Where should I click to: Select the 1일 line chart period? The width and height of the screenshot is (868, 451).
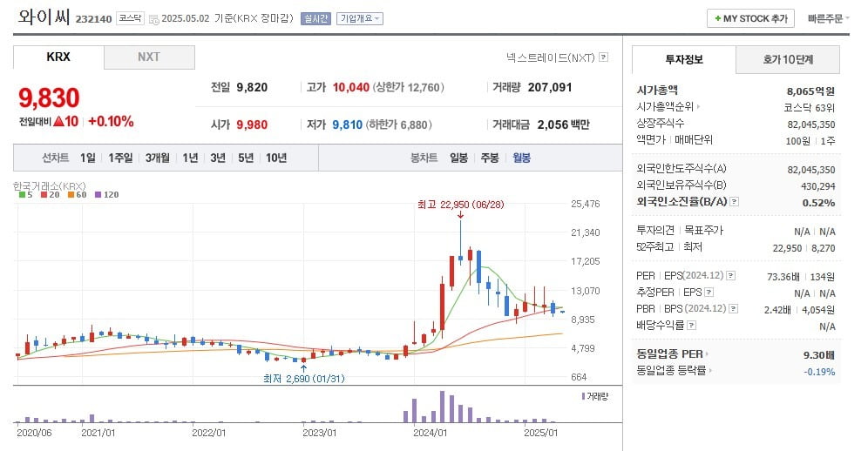(87, 158)
